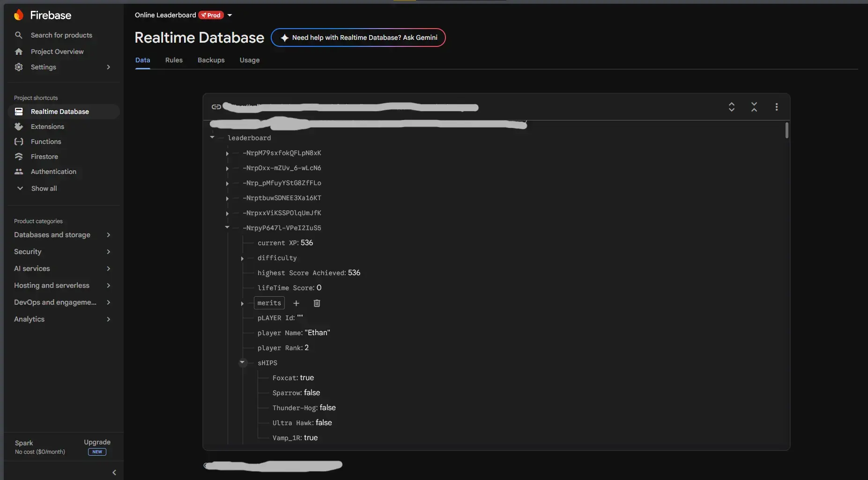Open the Usage tab
868x480 pixels.
pyautogui.click(x=249, y=60)
